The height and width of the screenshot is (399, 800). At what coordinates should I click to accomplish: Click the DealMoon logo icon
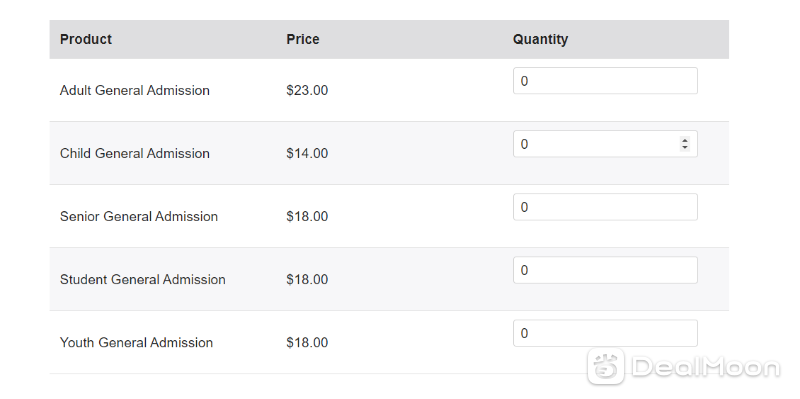605,366
